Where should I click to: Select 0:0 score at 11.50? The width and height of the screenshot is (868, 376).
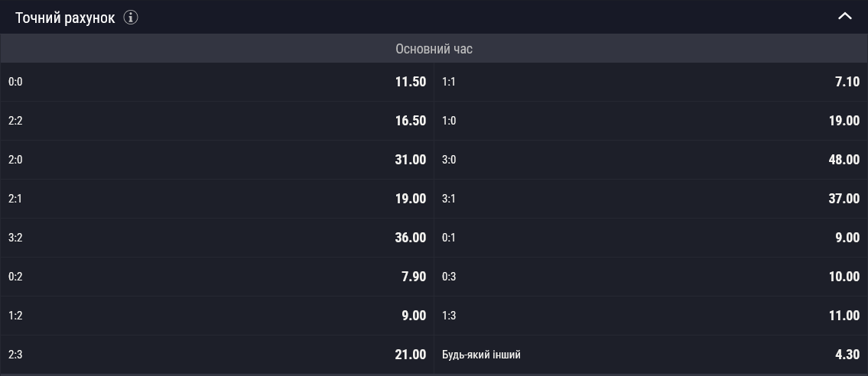217,82
